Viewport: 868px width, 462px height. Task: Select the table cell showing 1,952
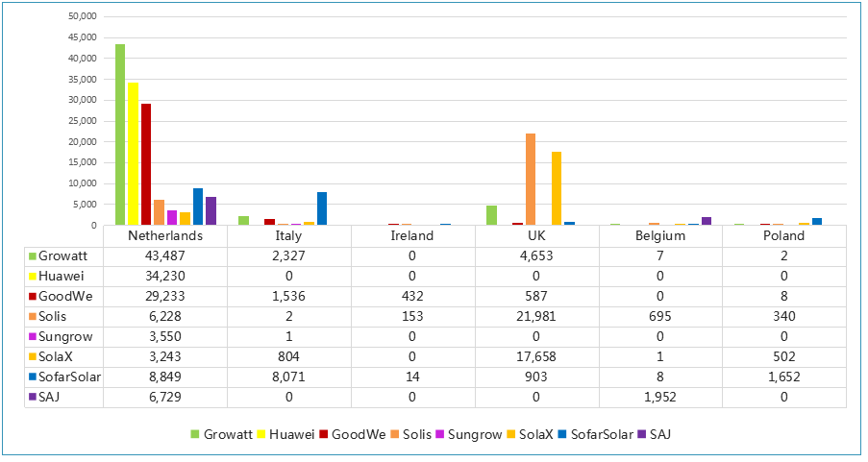click(x=660, y=397)
